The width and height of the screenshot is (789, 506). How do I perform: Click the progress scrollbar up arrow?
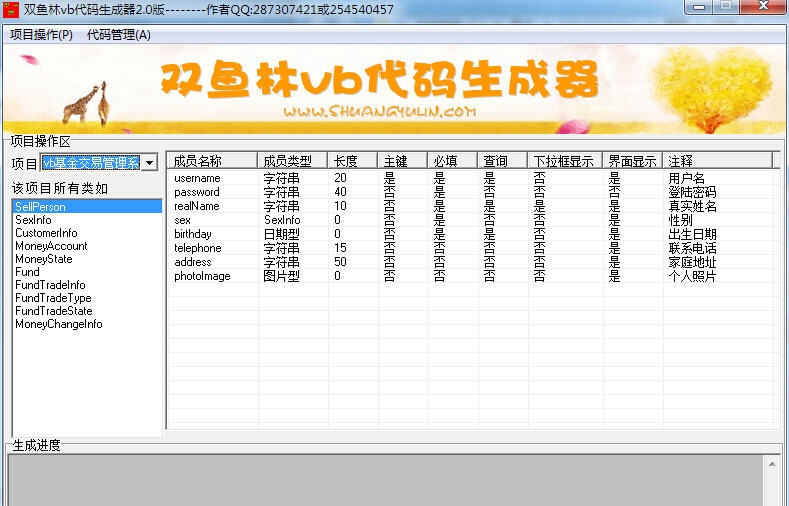[x=772, y=464]
